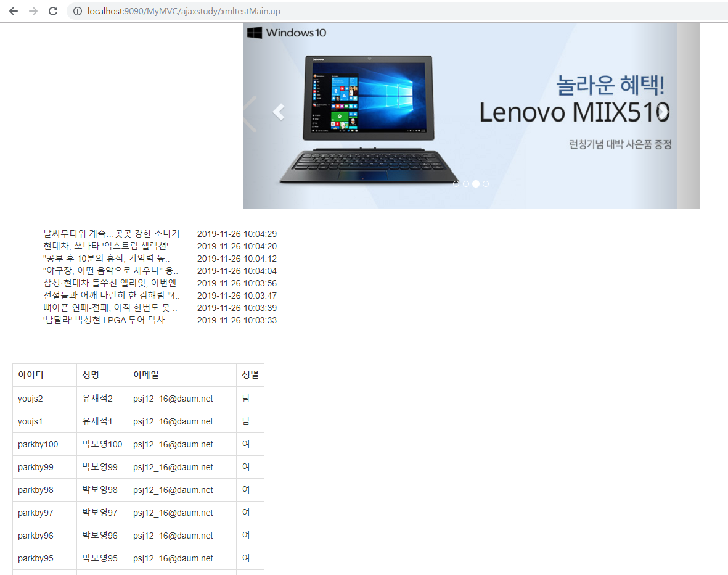The height and width of the screenshot is (575, 728).
Task: Click timestamp 2019-11-26 10:03:47
Action: click(237, 296)
